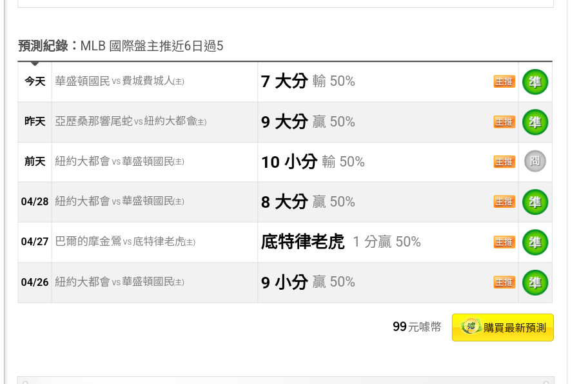
Task: Select 04/26 紐約大都會 vs 華盛頓國民 matchup
Action: 120,282
